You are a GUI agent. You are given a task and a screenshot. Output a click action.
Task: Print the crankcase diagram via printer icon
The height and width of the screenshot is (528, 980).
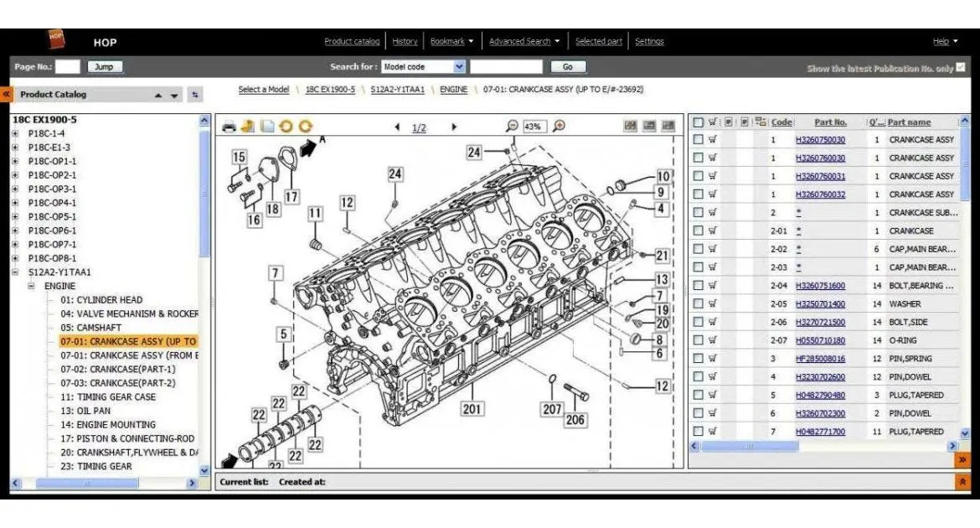coord(229,127)
